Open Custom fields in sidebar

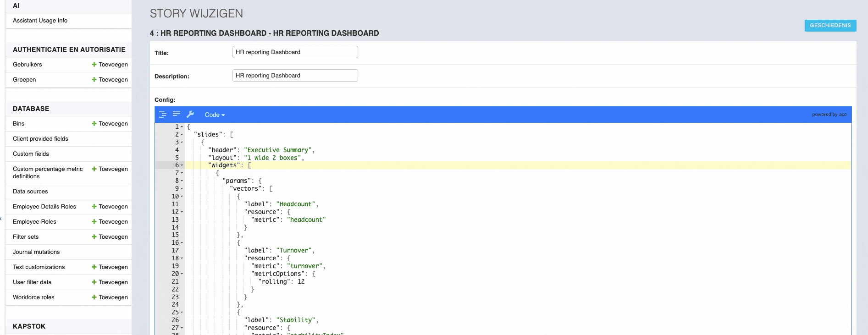point(31,154)
